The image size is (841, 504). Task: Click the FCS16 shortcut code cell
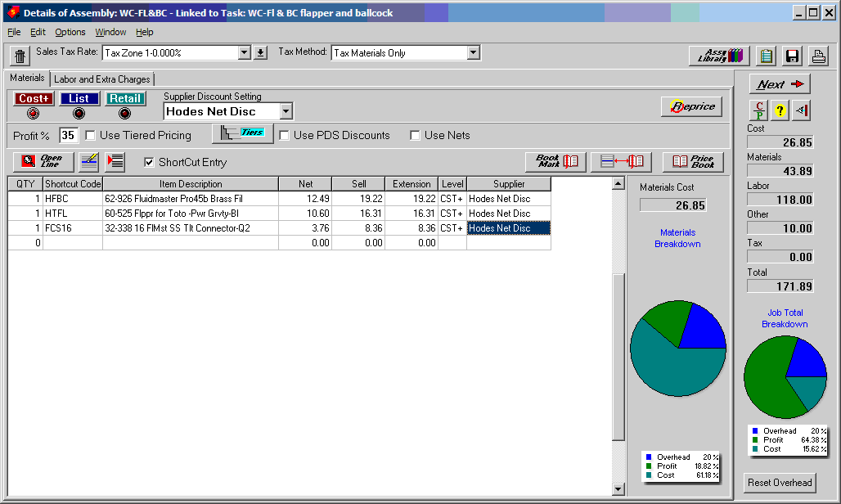pyautogui.click(x=73, y=228)
